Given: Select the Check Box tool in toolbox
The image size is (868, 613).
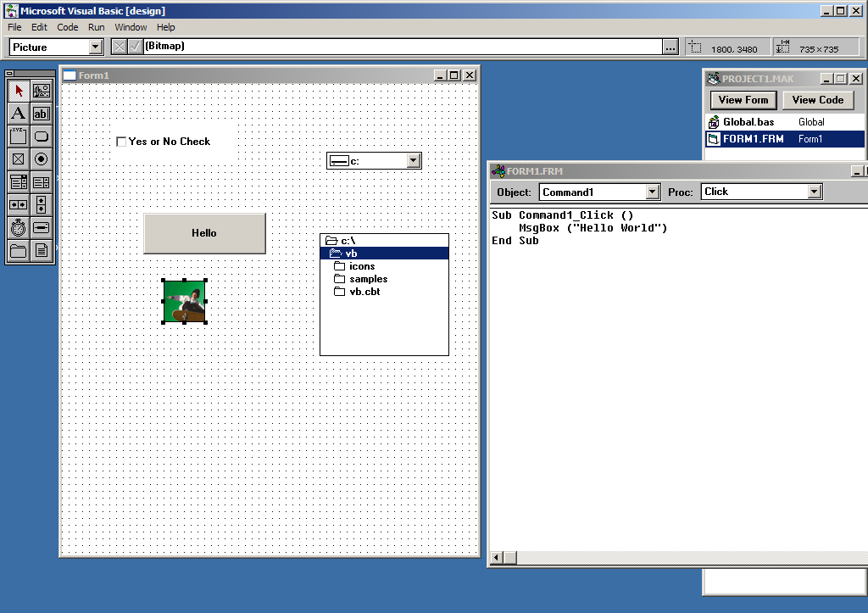Looking at the screenshot, I should [x=19, y=159].
